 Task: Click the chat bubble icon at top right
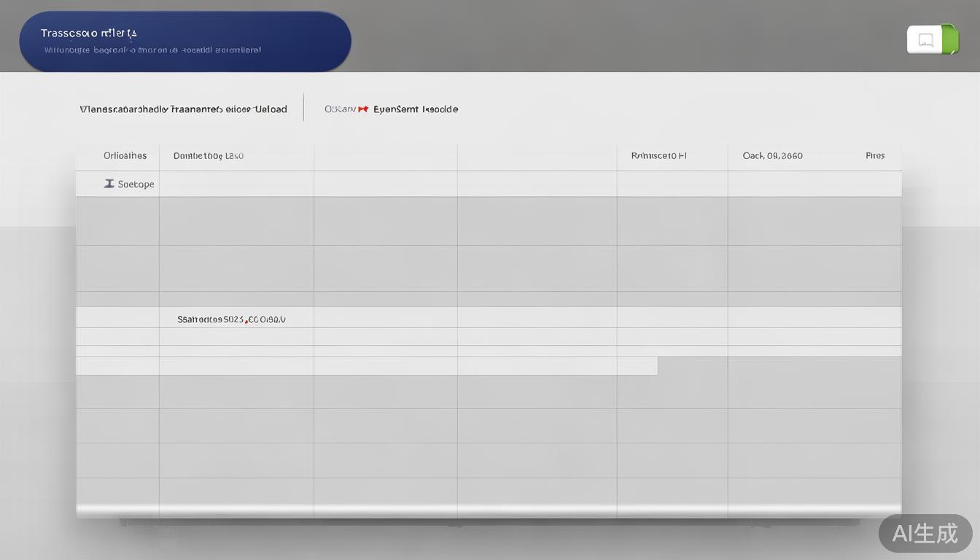click(x=926, y=40)
